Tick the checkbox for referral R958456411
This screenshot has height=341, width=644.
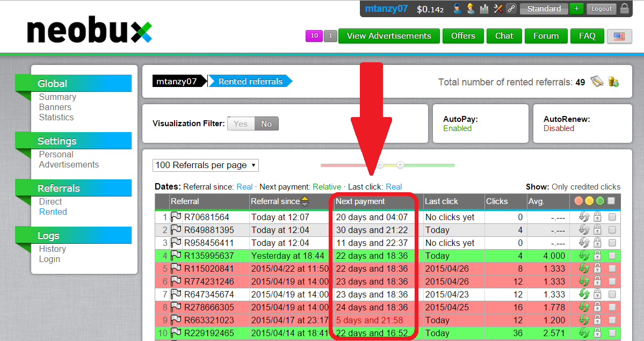tap(612, 242)
